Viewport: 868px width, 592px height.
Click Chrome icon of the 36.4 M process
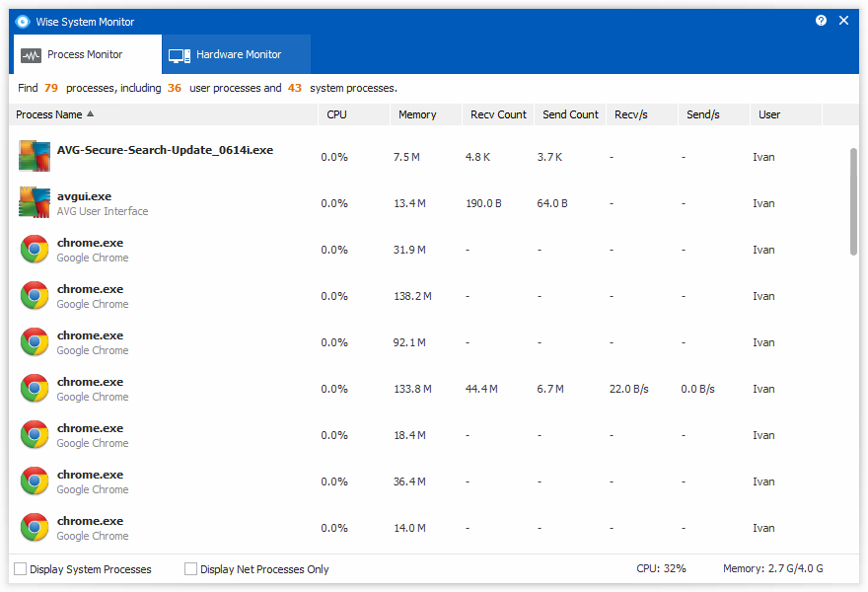(x=35, y=481)
